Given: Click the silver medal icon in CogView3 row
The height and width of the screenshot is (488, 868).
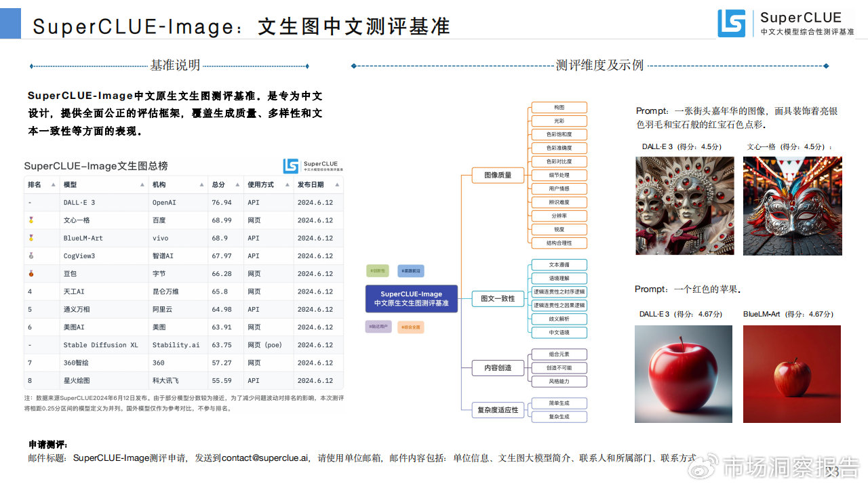Looking at the screenshot, I should tap(30, 256).
